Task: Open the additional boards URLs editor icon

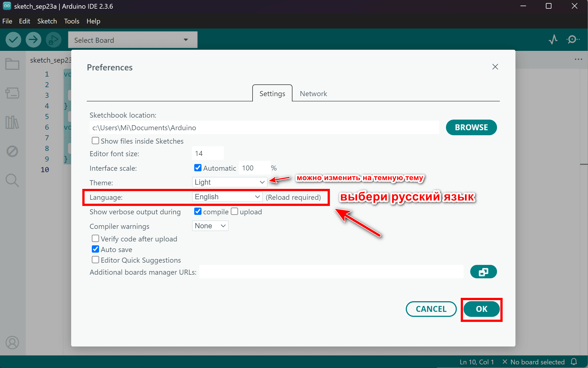Action: point(483,272)
